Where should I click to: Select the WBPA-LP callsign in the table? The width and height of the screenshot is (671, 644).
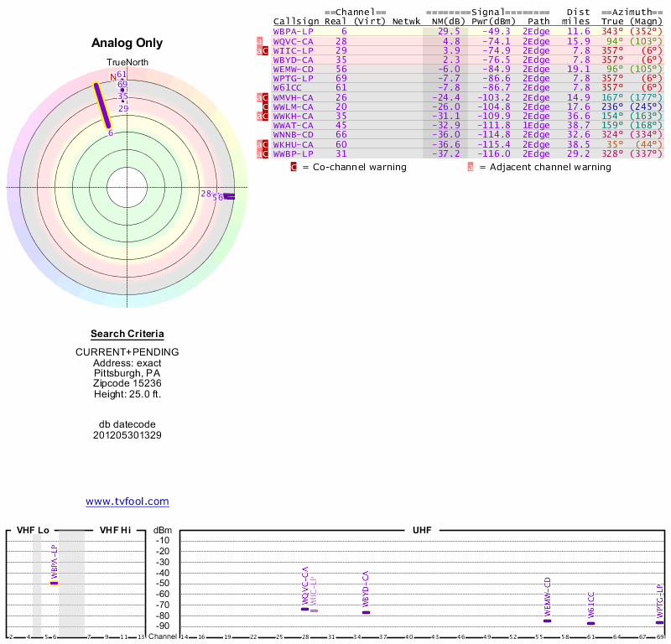point(294,31)
